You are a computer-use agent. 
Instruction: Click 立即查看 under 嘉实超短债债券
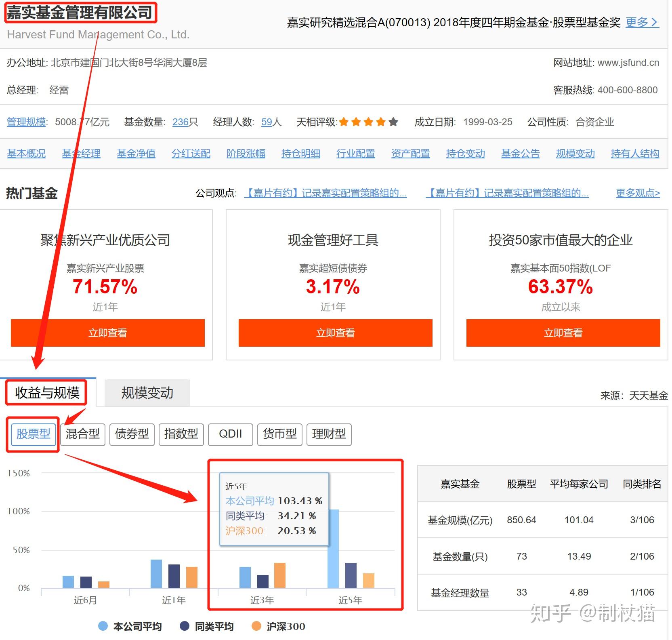tap(336, 333)
